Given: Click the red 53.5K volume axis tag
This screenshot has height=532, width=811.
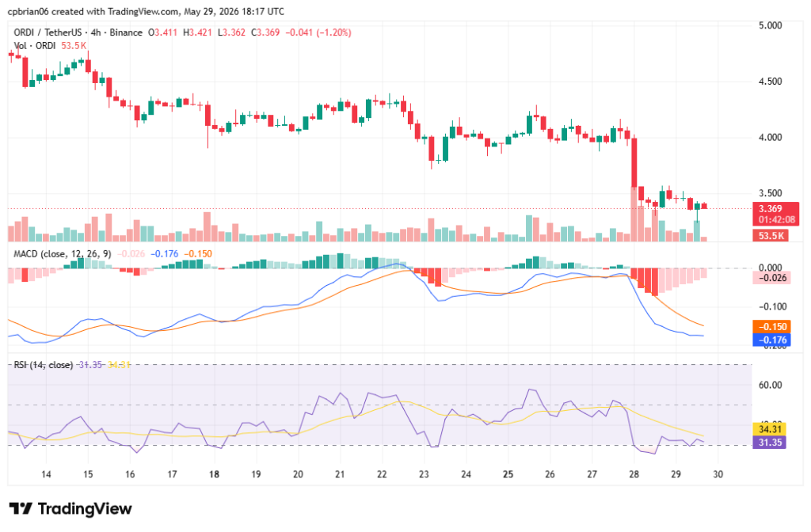Looking at the screenshot, I should [771, 236].
